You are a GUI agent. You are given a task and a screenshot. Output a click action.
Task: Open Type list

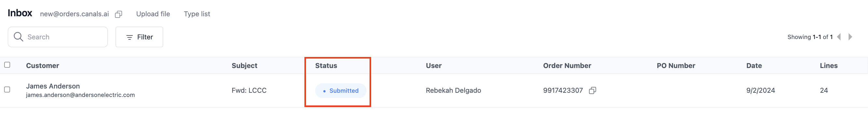click(x=197, y=14)
